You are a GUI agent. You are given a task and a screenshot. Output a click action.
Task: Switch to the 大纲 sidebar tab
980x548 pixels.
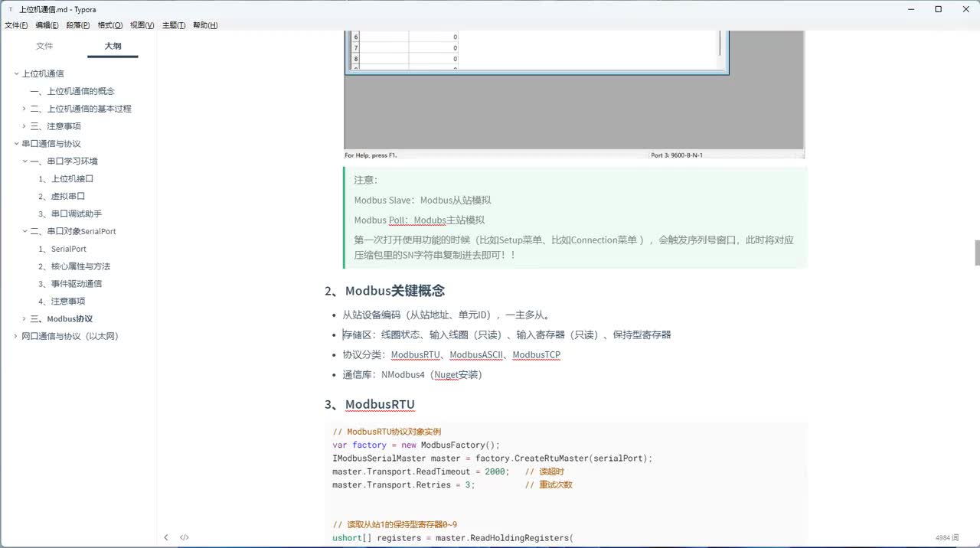[113, 46]
